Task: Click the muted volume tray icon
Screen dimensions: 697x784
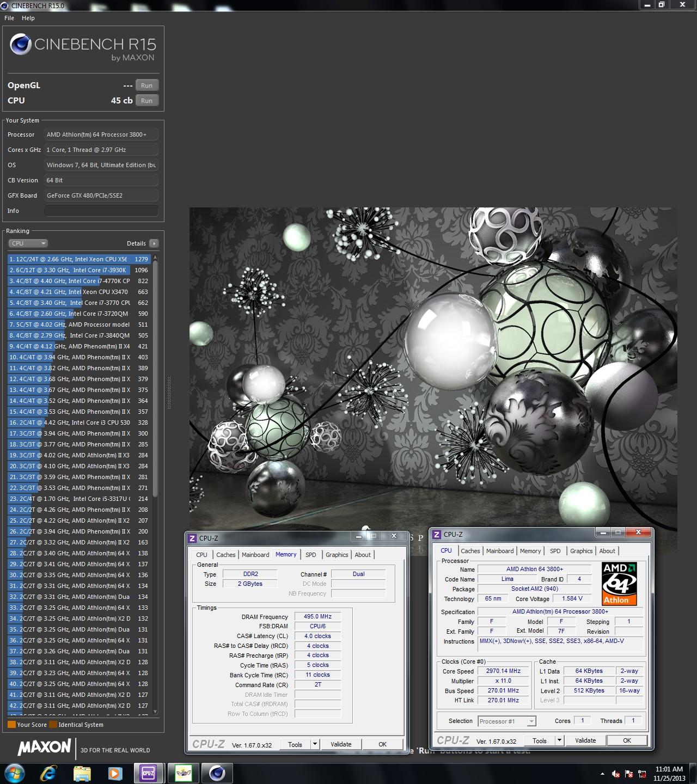Action: coord(616,774)
